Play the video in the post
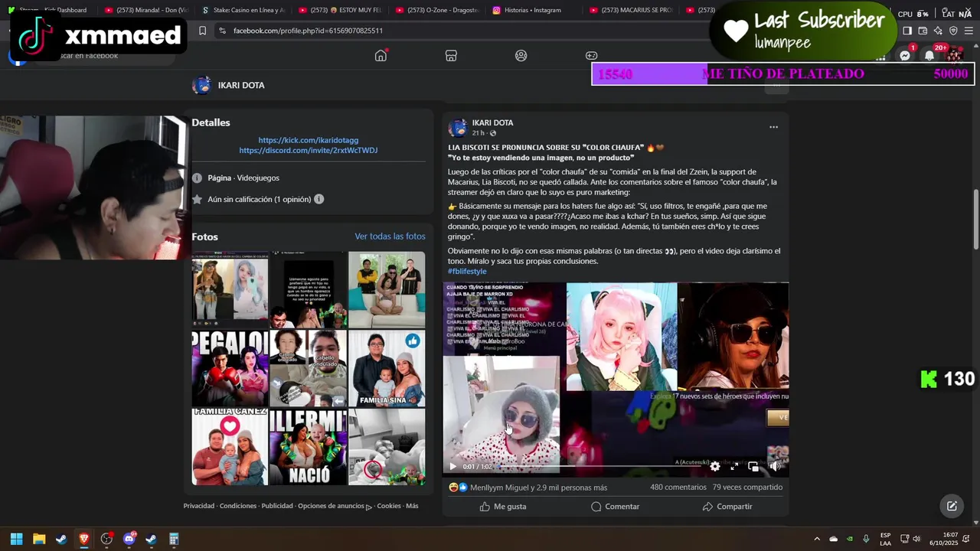 [452, 466]
